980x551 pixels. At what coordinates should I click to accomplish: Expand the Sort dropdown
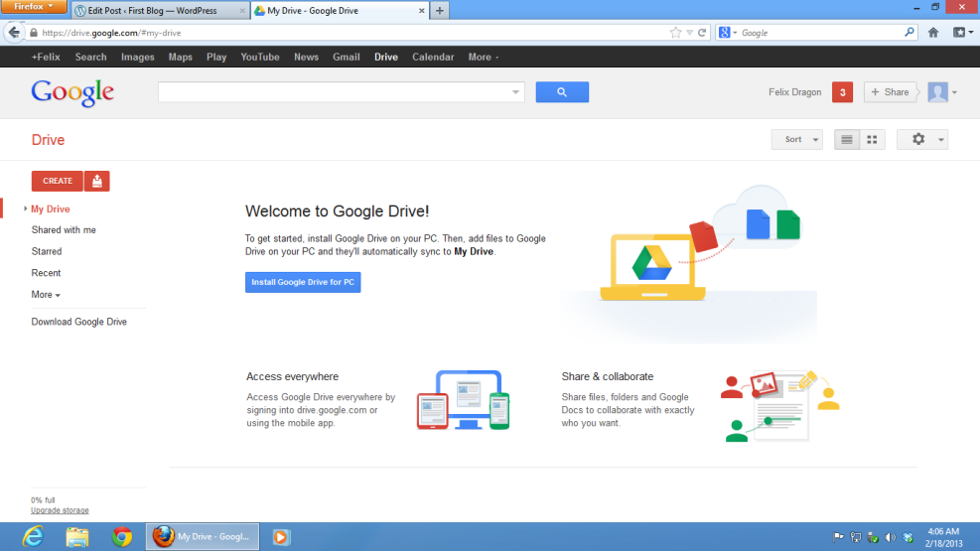797,140
